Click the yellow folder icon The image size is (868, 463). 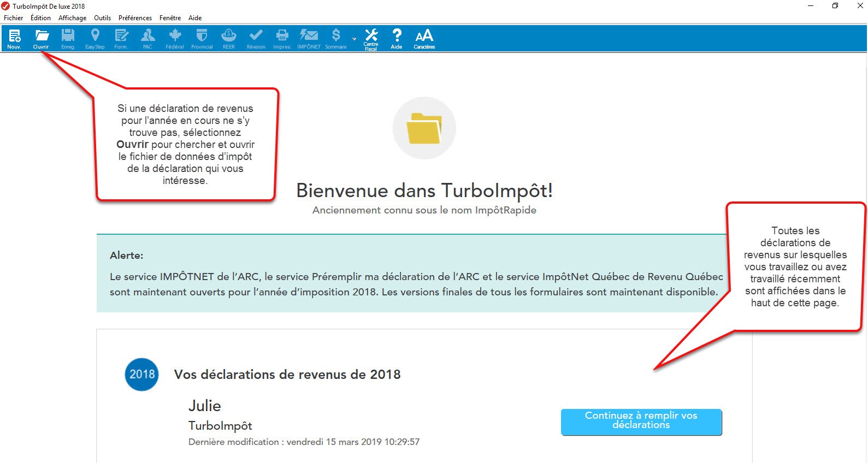click(424, 128)
